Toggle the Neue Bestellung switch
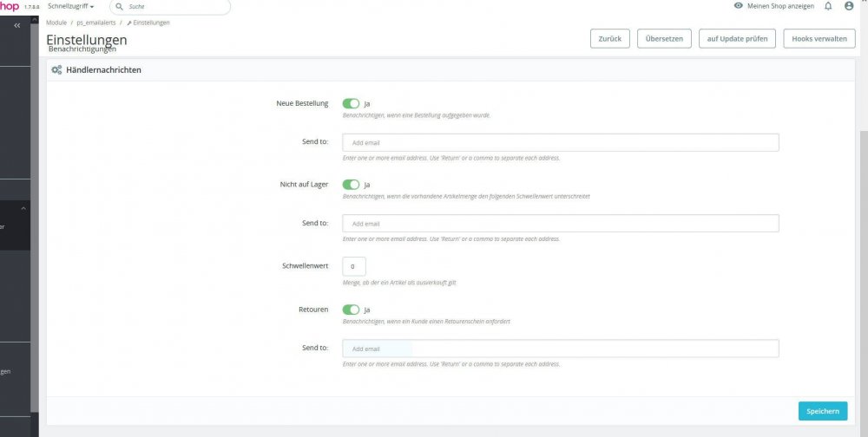The image size is (868, 437). tap(351, 103)
